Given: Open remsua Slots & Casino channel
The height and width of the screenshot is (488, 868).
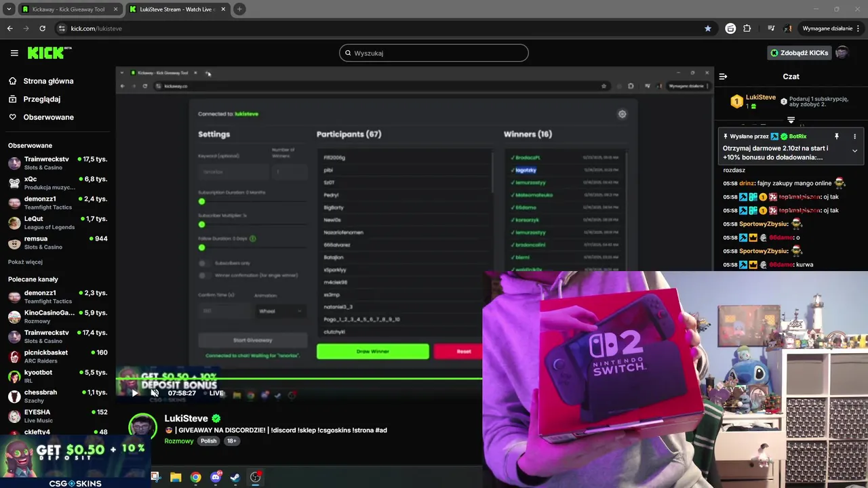Looking at the screenshot, I should click(58, 243).
